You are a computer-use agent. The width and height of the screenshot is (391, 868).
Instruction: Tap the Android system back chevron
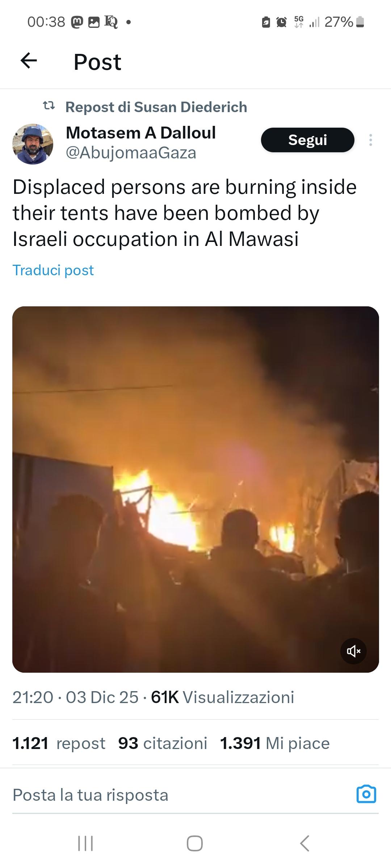(x=305, y=843)
